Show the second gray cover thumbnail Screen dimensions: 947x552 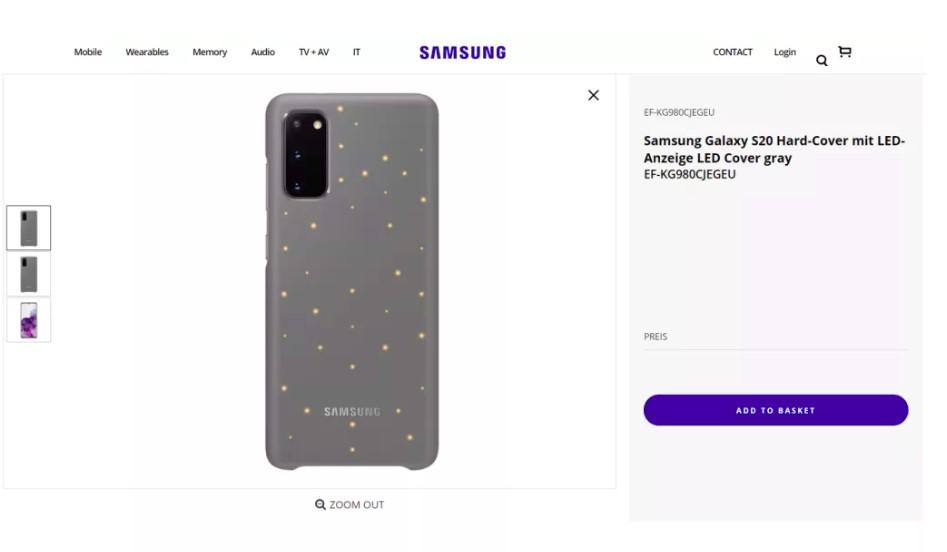click(29, 274)
